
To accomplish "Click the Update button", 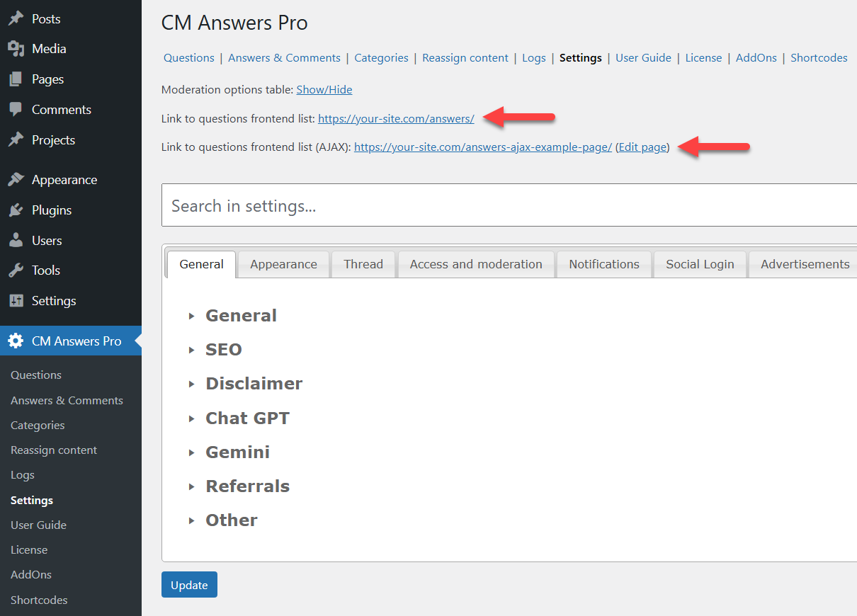I will point(189,585).
